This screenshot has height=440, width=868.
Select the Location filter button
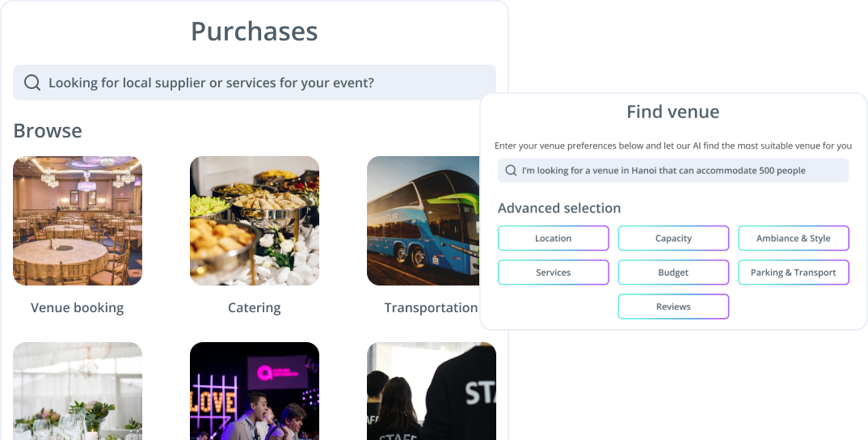(553, 239)
